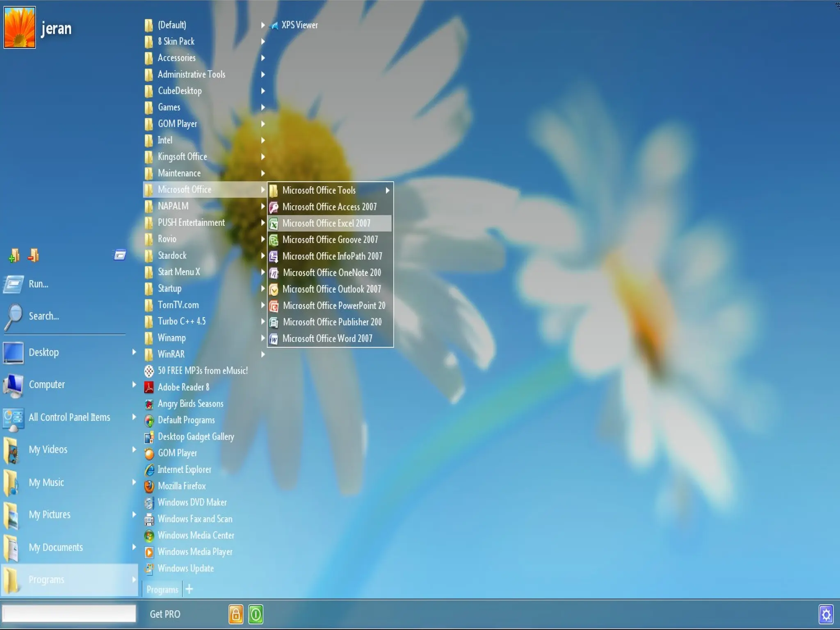Expand My Pictures submenu arrow
840x630 pixels.
[x=134, y=514]
